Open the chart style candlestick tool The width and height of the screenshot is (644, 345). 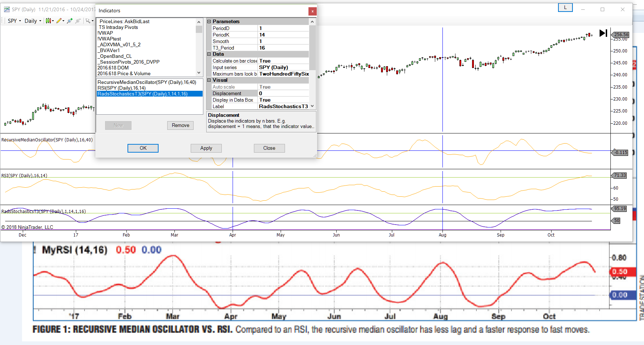pos(48,21)
